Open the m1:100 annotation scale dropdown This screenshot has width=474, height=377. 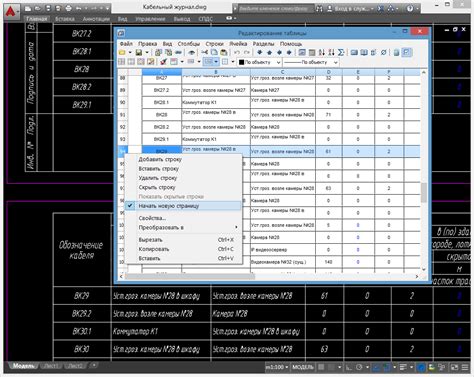point(277,367)
